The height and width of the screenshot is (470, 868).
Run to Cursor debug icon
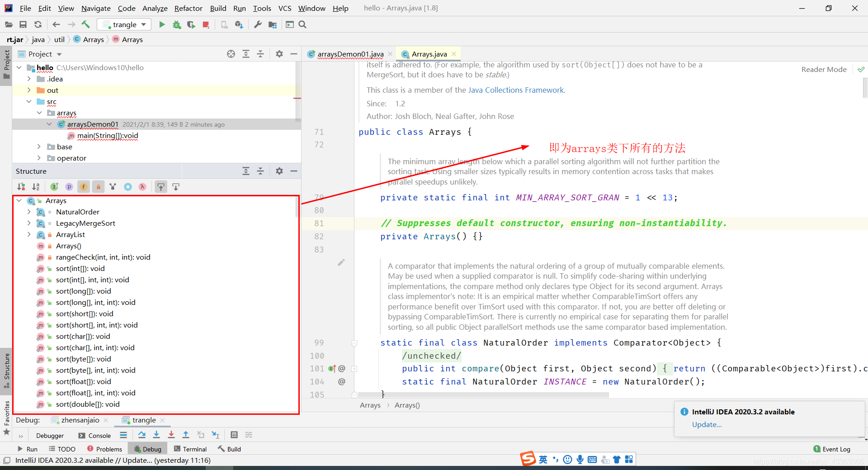[216, 435]
